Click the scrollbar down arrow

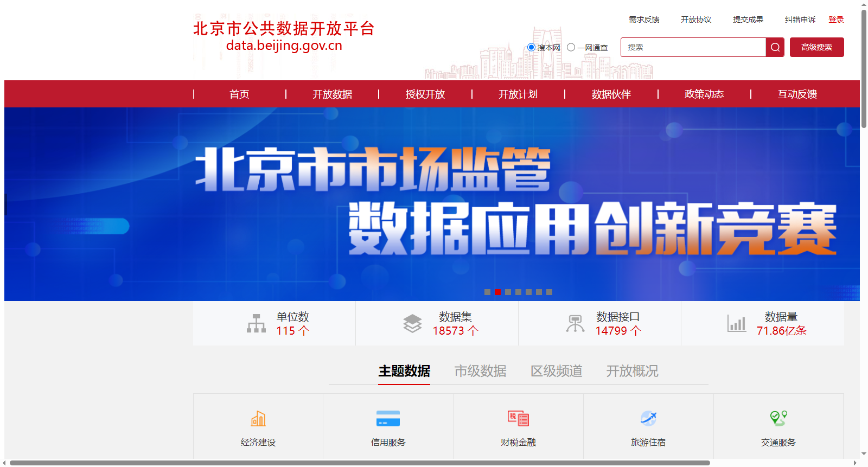pyautogui.click(x=864, y=454)
